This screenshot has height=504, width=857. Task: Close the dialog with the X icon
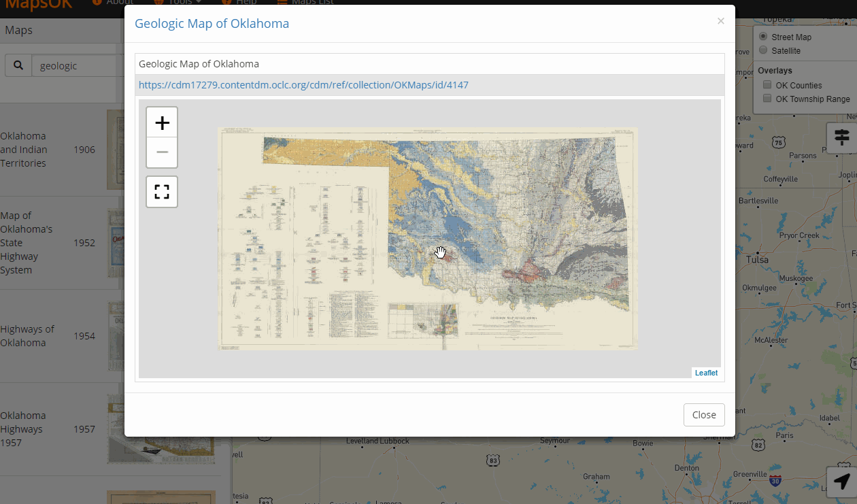[720, 21]
